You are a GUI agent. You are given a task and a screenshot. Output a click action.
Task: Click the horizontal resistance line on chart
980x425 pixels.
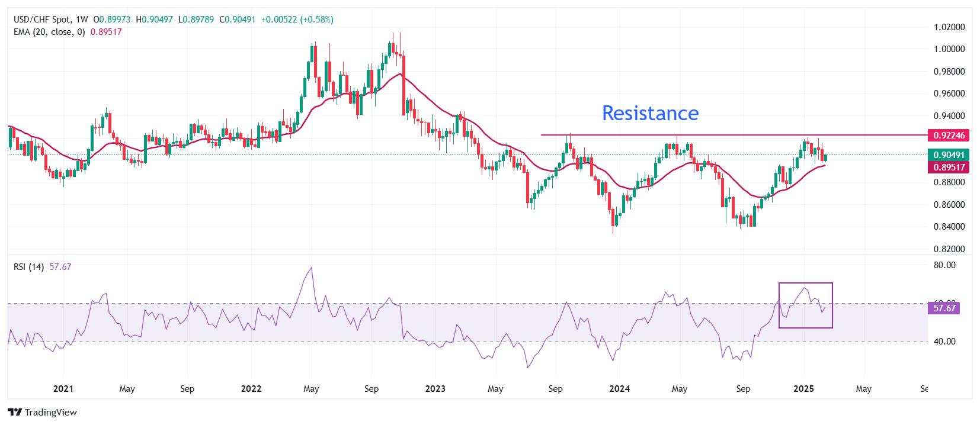click(734, 135)
